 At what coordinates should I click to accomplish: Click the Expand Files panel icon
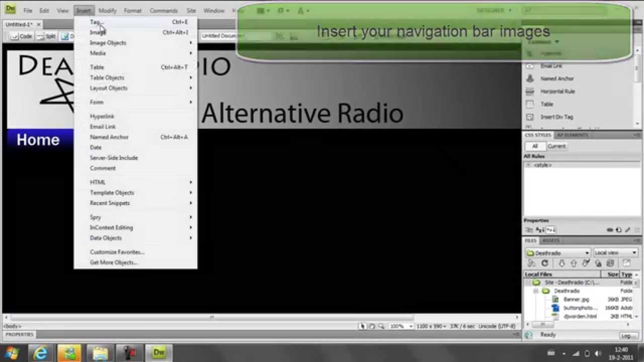coord(626,263)
